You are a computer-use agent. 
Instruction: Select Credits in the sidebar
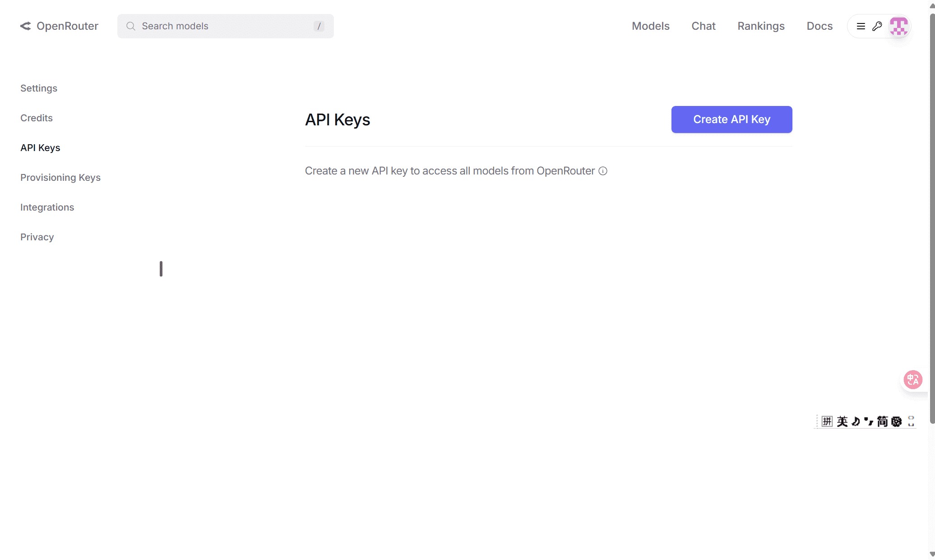tap(37, 118)
